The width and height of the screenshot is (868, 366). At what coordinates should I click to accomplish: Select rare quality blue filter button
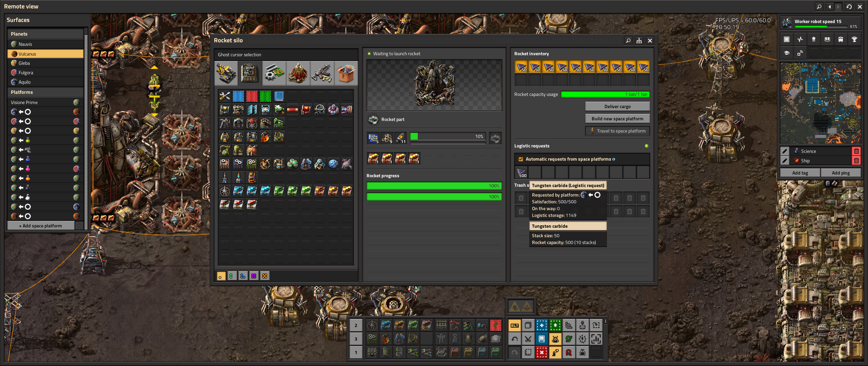point(243,276)
